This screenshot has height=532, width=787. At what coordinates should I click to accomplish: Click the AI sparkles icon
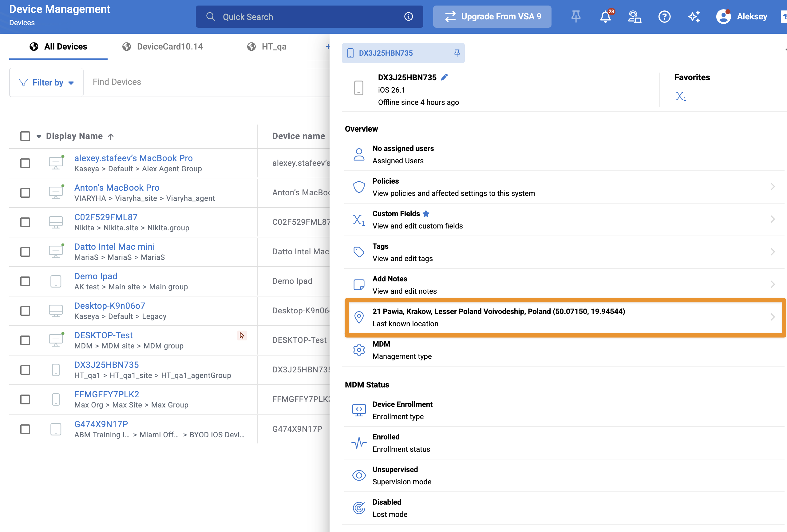(694, 17)
